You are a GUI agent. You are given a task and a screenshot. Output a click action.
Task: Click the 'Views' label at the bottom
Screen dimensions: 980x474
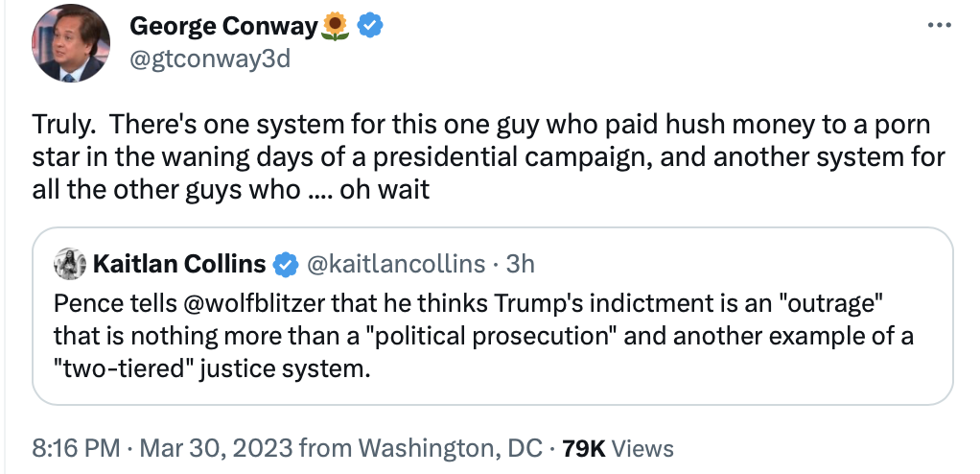click(642, 447)
